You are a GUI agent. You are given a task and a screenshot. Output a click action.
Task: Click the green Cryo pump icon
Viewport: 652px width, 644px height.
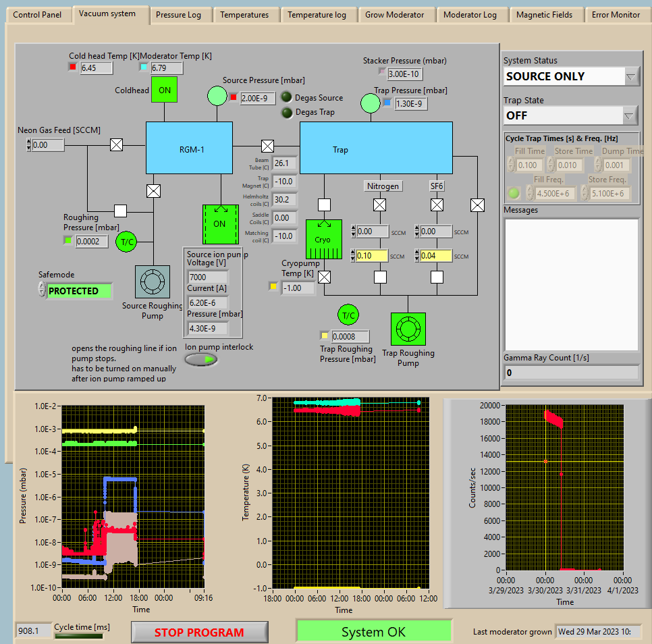tap(323, 240)
